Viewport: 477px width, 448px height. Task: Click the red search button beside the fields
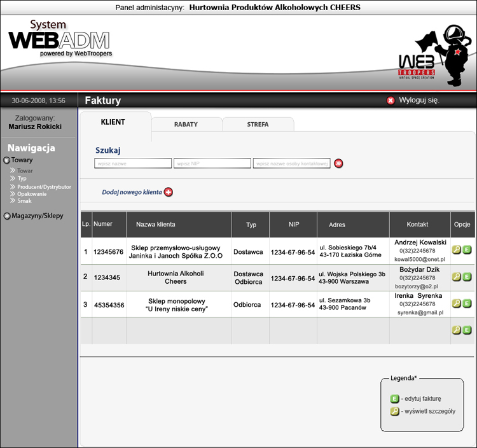[338, 164]
